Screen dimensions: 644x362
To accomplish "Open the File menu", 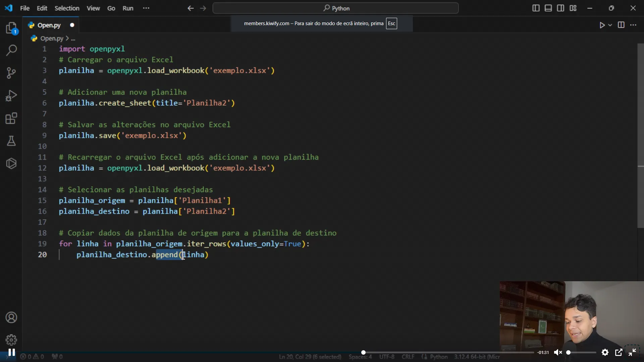I will point(25,8).
